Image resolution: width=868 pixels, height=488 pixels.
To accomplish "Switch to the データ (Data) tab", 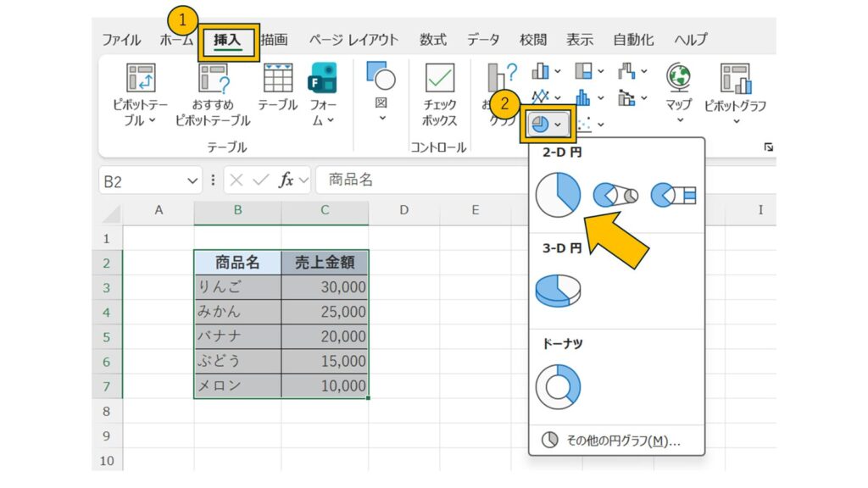I will click(484, 40).
